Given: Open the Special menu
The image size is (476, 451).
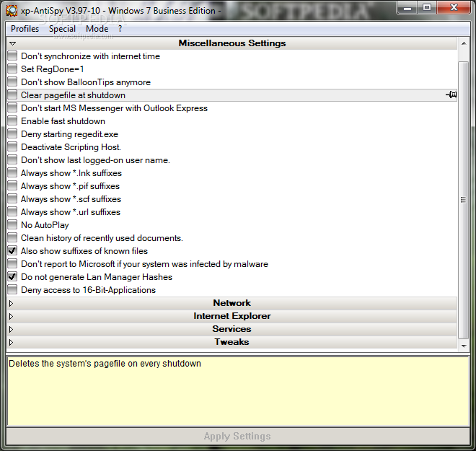Looking at the screenshot, I should (62, 29).
